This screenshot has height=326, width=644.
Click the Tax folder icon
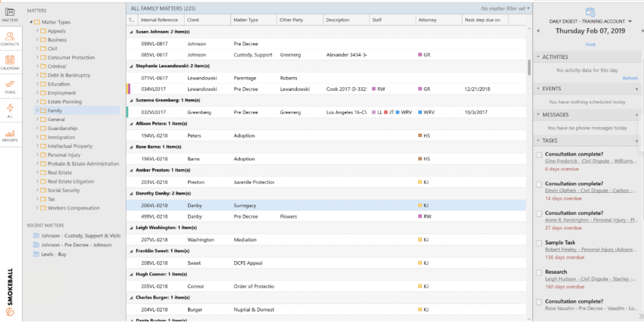point(43,199)
